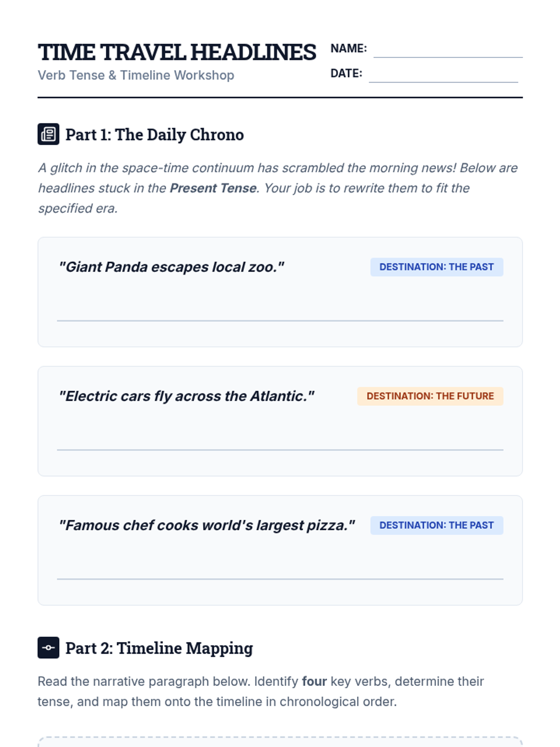Click the NAME: label
The height and width of the screenshot is (747, 560).
[348, 49]
